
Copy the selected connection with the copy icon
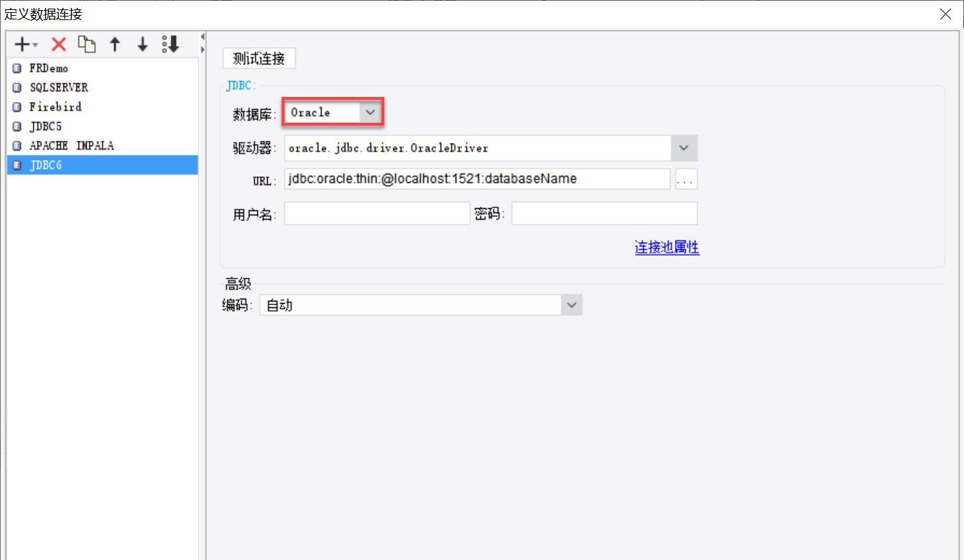coord(87,45)
